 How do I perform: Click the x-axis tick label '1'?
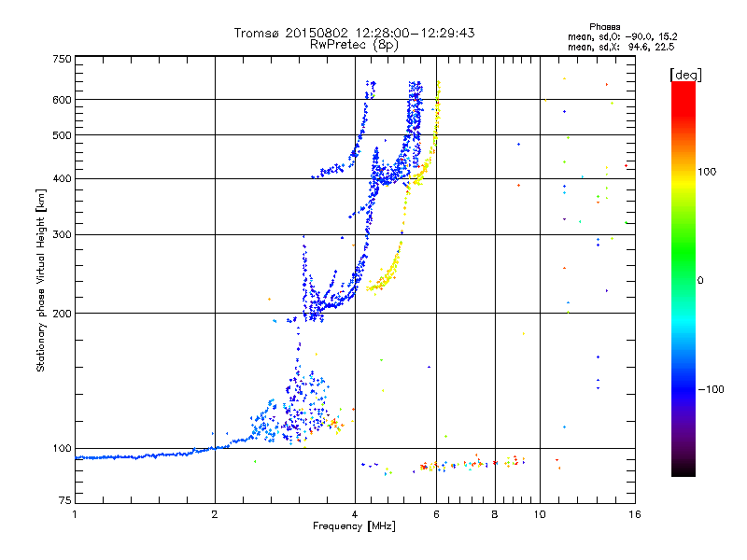point(75,514)
